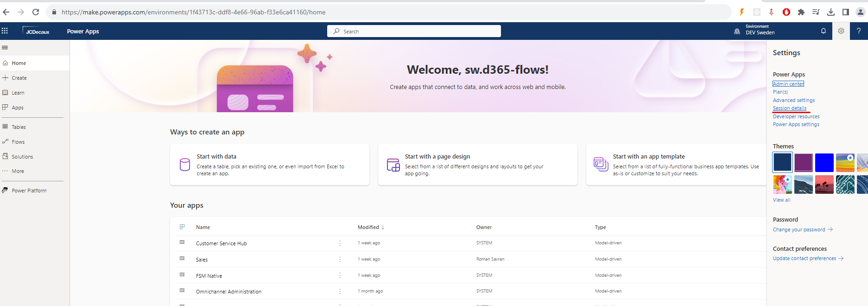This screenshot has width=868, height=306.
Task: Open more options for Sales app
Action: point(340,259)
